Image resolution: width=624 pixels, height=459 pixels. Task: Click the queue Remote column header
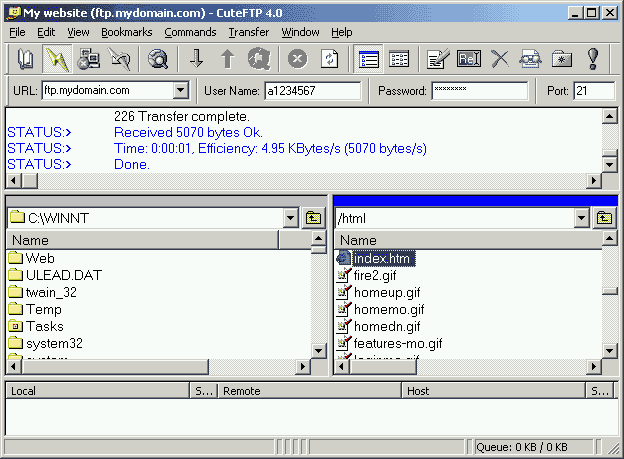309,391
